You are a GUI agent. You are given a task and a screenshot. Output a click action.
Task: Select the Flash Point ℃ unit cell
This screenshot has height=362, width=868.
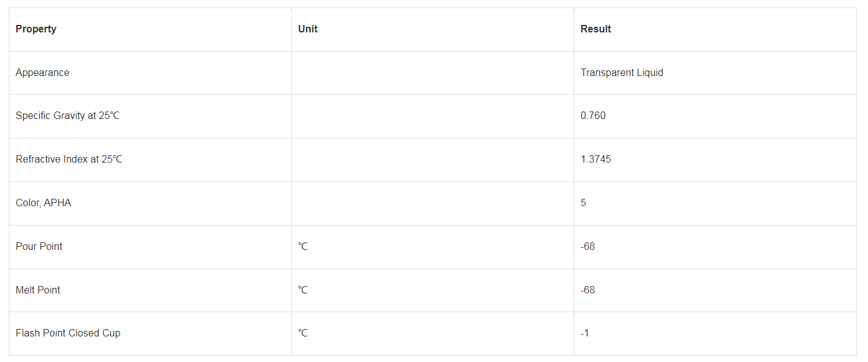(x=433, y=333)
